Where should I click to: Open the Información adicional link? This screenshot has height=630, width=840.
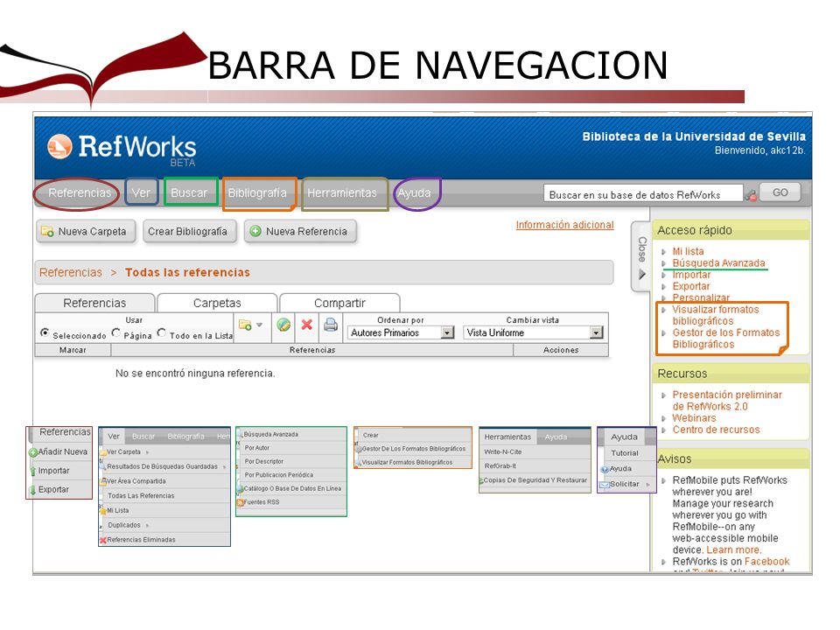pyautogui.click(x=564, y=225)
